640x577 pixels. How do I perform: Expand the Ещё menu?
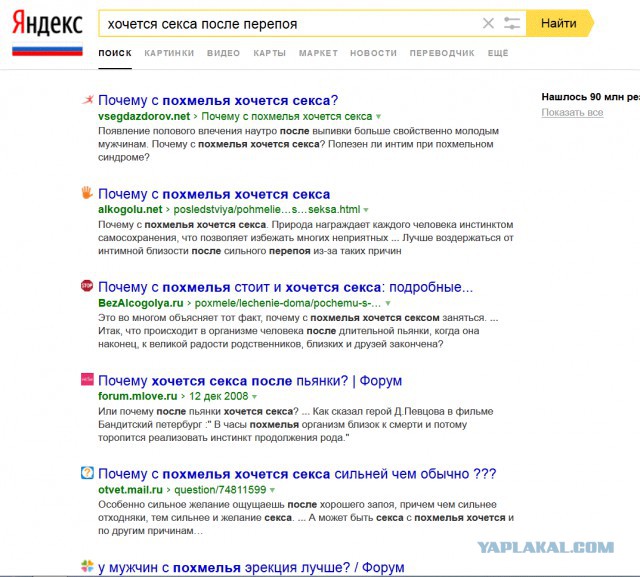click(498, 53)
